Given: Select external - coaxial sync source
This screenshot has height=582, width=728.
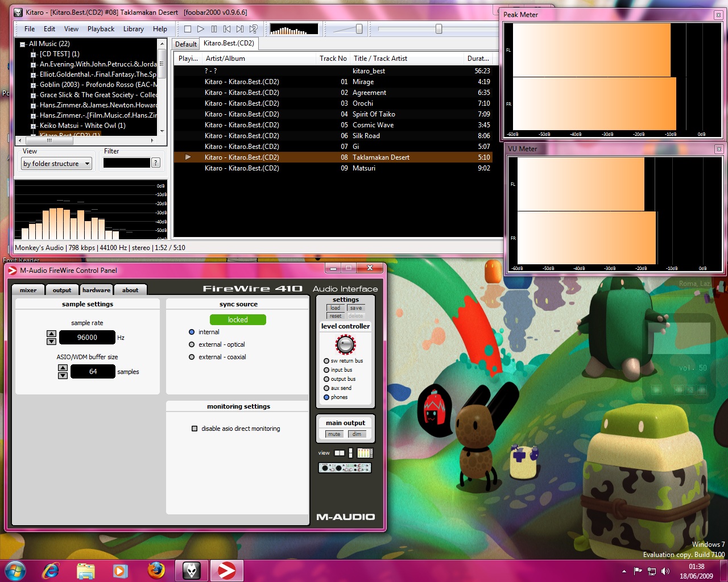Looking at the screenshot, I should [x=192, y=357].
